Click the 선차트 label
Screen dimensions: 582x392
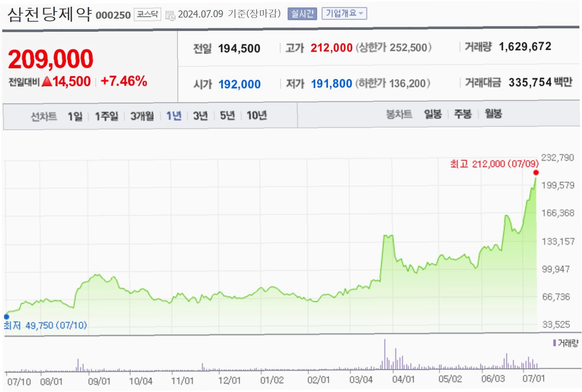click(x=44, y=117)
